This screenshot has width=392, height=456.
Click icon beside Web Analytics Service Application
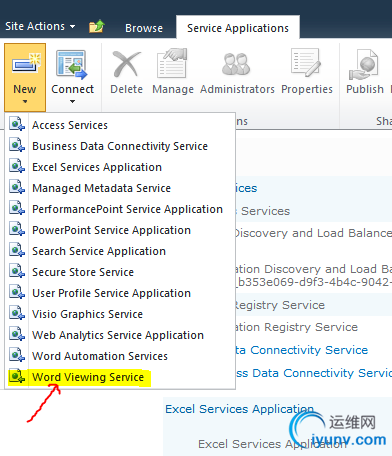tap(17, 334)
